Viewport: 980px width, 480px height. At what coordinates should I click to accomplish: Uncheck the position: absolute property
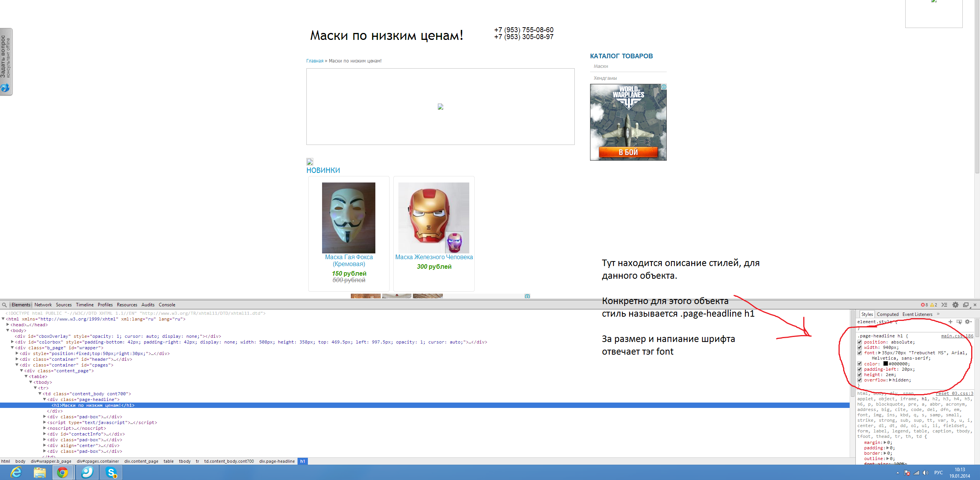coord(860,342)
